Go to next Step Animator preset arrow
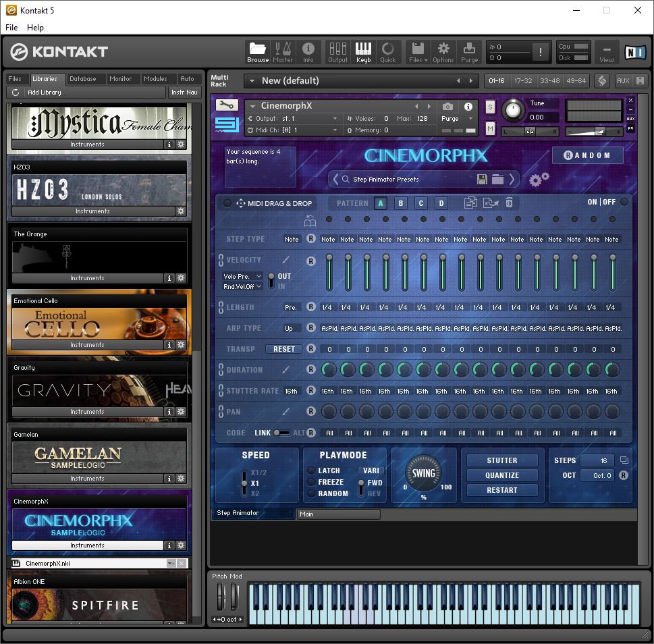 point(513,180)
